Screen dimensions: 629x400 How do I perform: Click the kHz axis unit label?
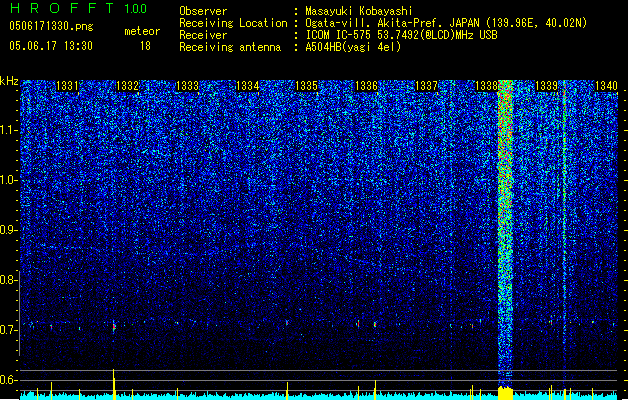tap(9, 81)
